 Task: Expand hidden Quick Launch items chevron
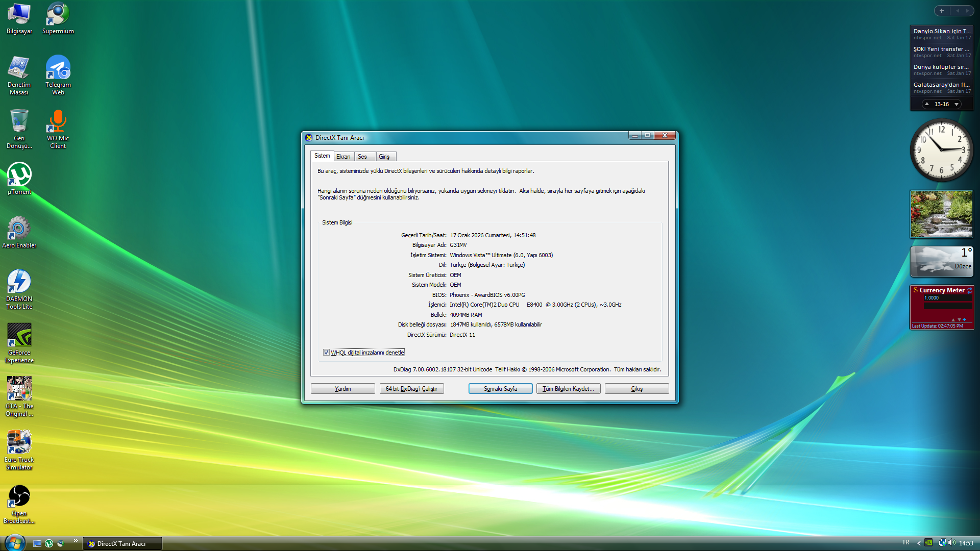(76, 541)
